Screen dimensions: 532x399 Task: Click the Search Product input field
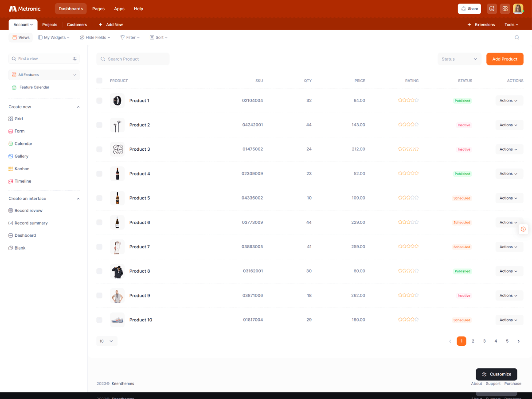133,59
